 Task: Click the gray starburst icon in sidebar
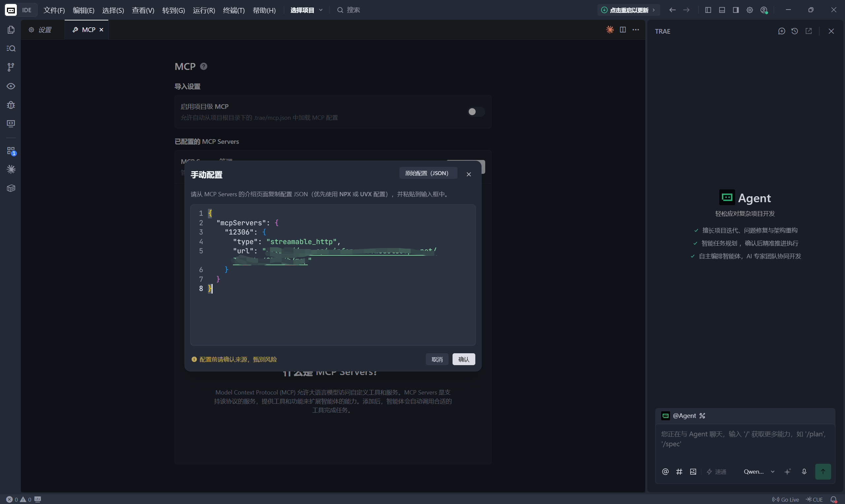point(11,169)
